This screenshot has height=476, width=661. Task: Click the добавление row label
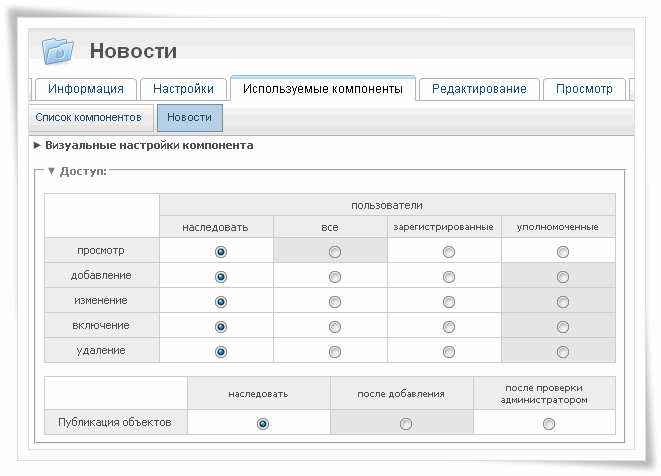click(x=101, y=275)
